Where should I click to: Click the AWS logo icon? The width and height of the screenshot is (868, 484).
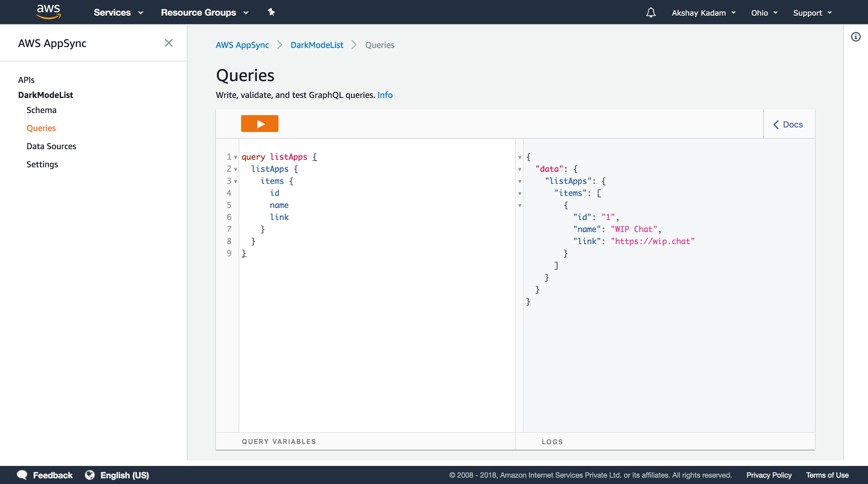point(49,12)
